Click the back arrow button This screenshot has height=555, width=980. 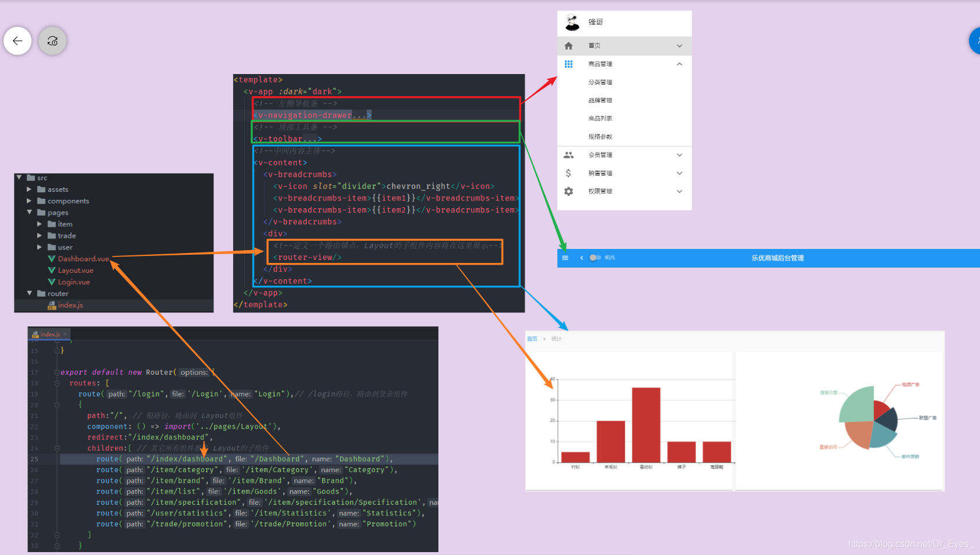17,41
